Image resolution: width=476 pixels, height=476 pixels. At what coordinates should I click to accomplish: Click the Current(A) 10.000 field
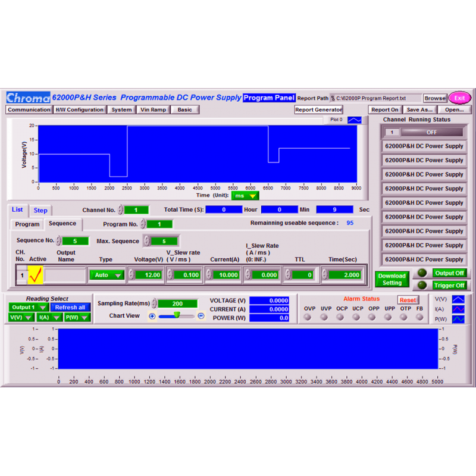click(x=226, y=275)
